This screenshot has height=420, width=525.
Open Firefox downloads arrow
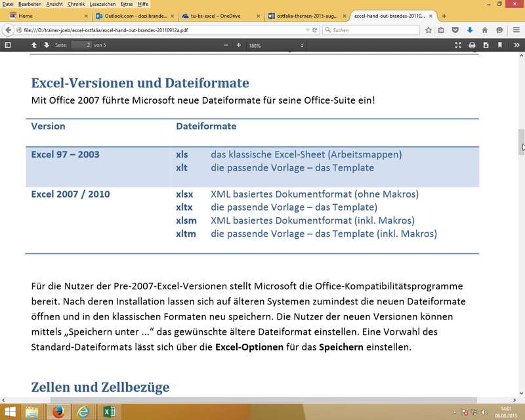pyautogui.click(x=470, y=30)
